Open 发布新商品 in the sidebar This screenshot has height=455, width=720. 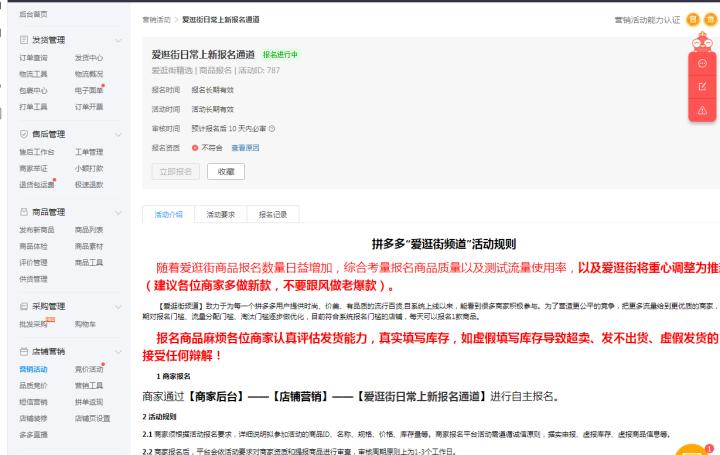[x=37, y=230]
